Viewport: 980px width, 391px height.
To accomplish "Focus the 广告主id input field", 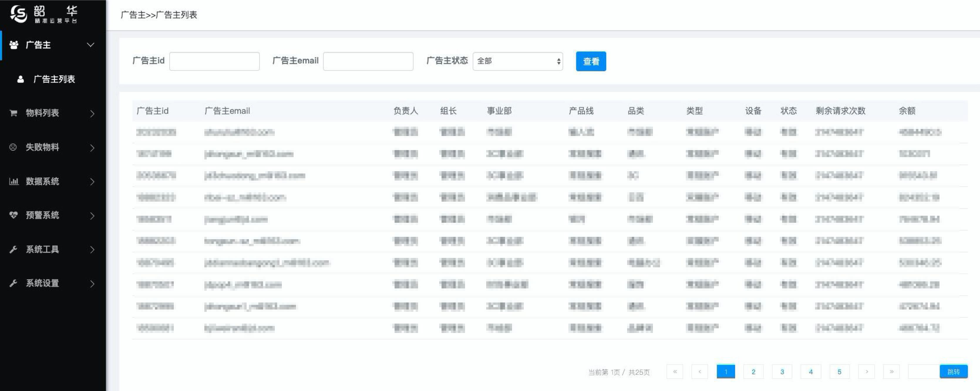I will click(214, 61).
